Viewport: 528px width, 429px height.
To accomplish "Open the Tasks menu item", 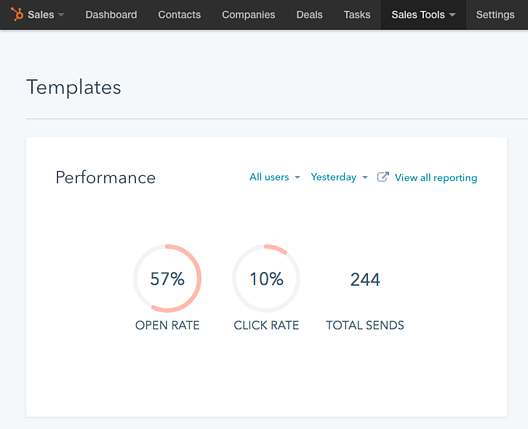I will [x=357, y=15].
